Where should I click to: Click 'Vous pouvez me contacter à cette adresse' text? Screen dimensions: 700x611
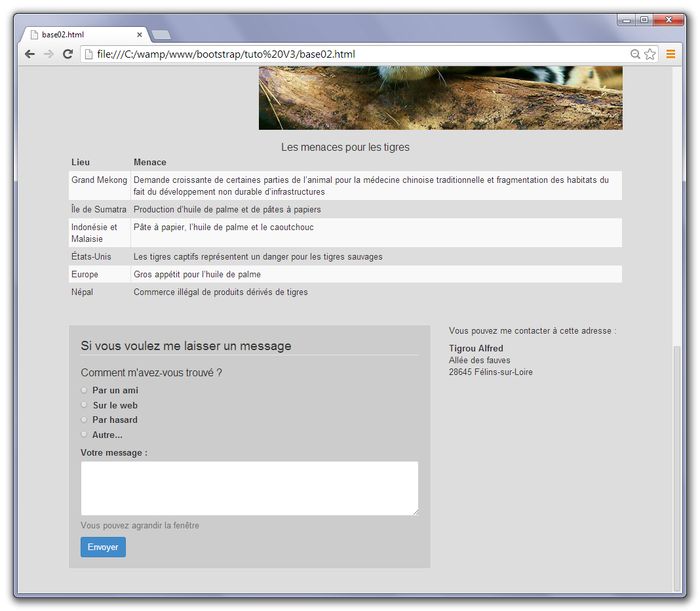(x=532, y=331)
